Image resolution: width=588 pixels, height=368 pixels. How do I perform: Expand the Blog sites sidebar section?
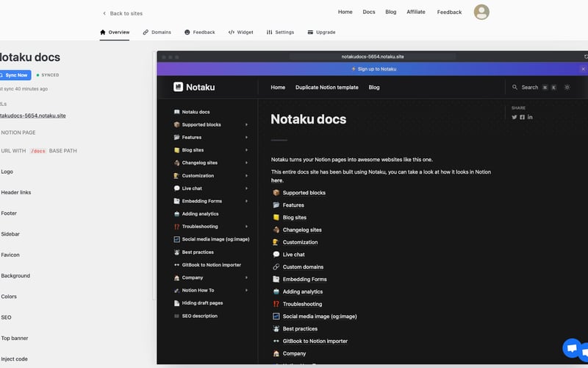(246, 150)
